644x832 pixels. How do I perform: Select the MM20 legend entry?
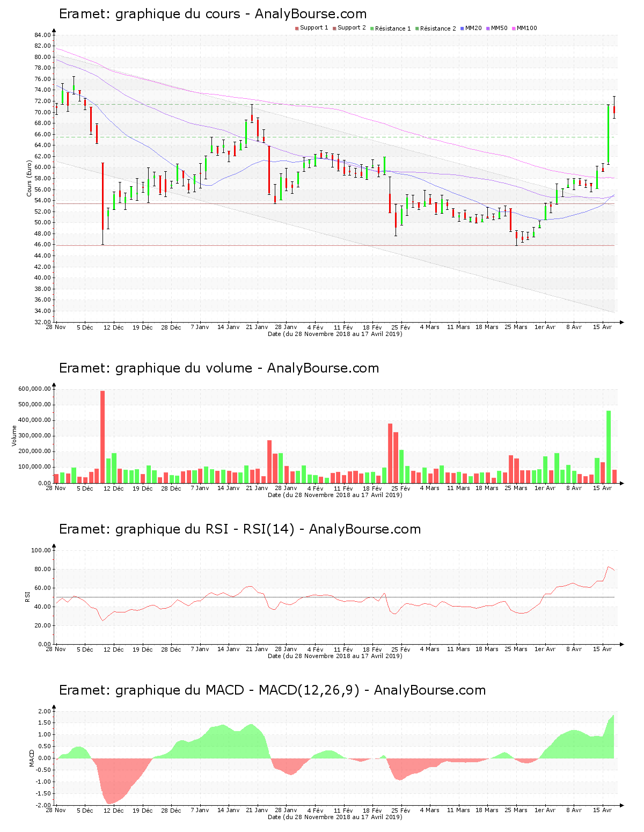click(471, 28)
